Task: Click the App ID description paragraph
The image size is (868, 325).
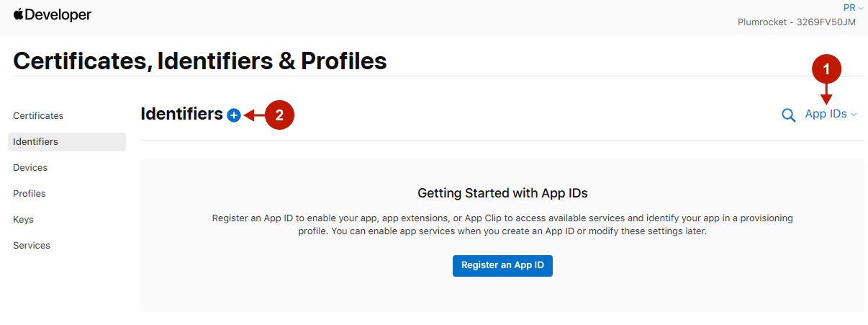Action: (502, 224)
